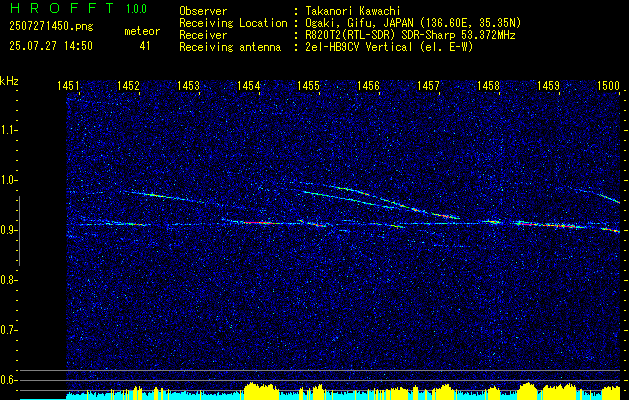Click the bright echo near 1458 at 0.9 kHz
Viewport: 629px width, 400px height.
tap(493, 221)
